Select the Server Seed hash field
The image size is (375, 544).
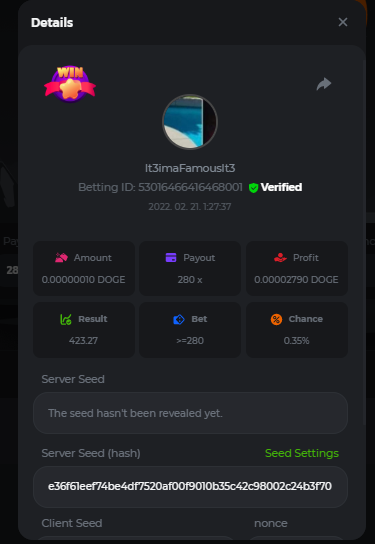190,487
